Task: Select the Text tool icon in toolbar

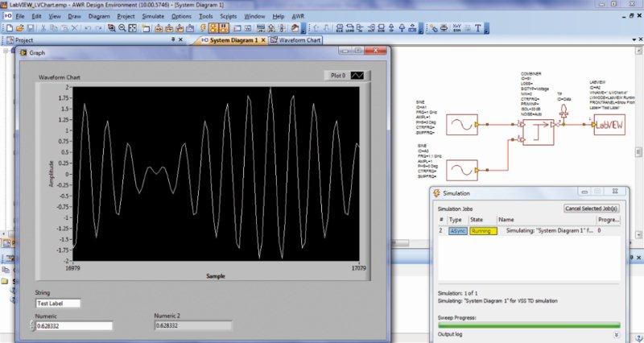Action: [x=478, y=28]
